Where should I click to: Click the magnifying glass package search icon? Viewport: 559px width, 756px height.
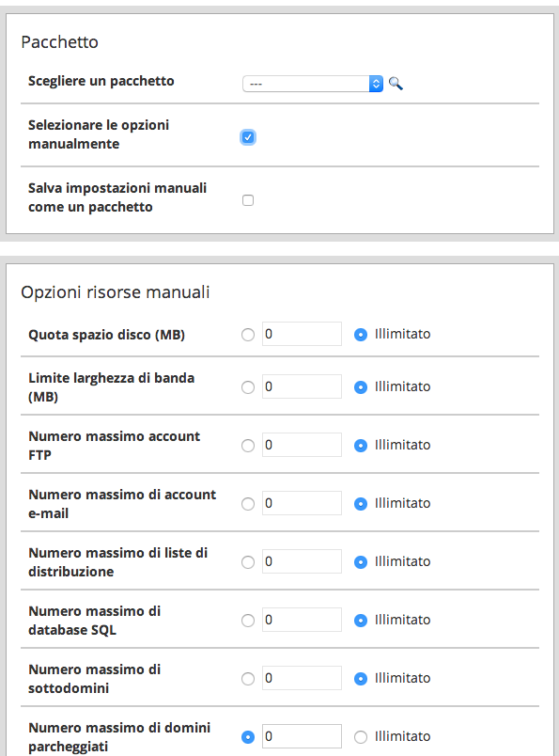(x=396, y=84)
